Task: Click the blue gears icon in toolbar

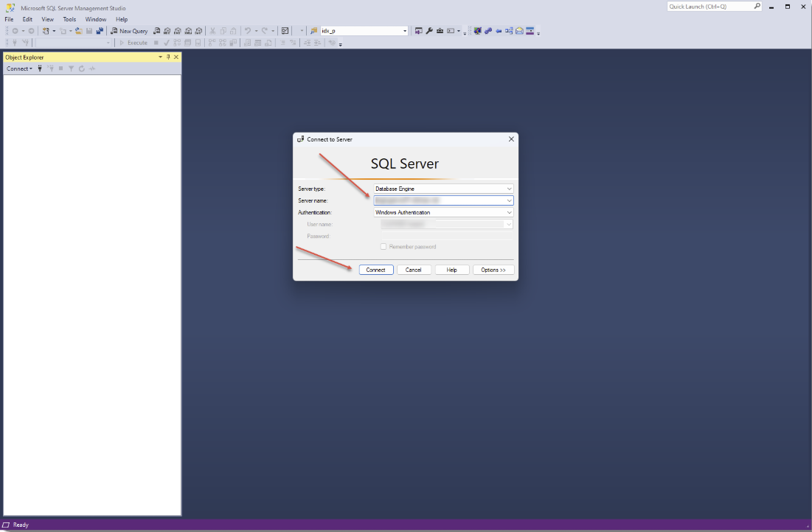Action: pos(487,31)
